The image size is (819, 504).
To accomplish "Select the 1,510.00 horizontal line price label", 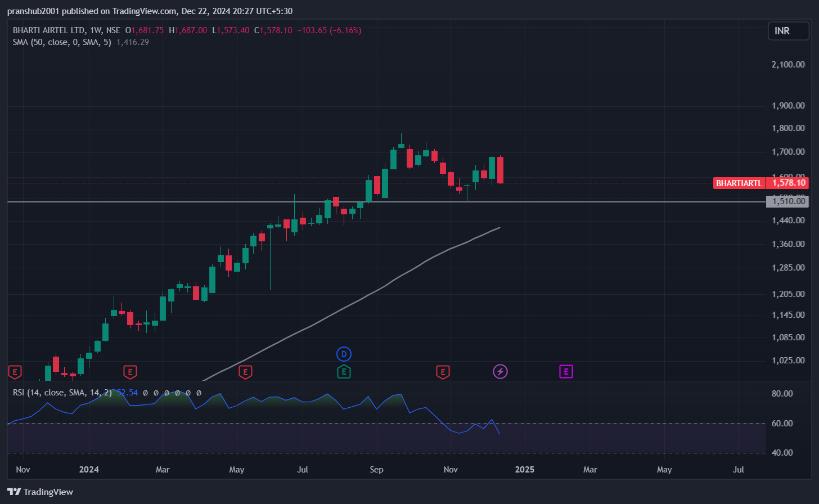I will (x=787, y=201).
